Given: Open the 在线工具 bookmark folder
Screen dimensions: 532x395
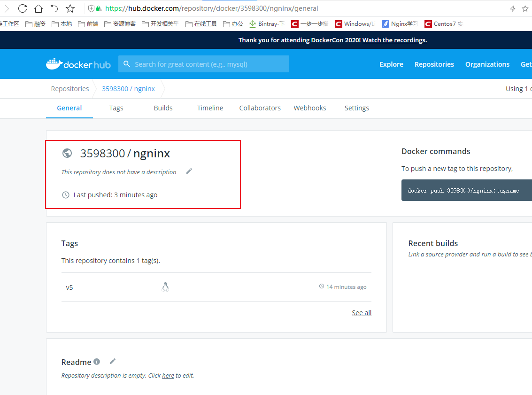Looking at the screenshot, I should tap(201, 24).
